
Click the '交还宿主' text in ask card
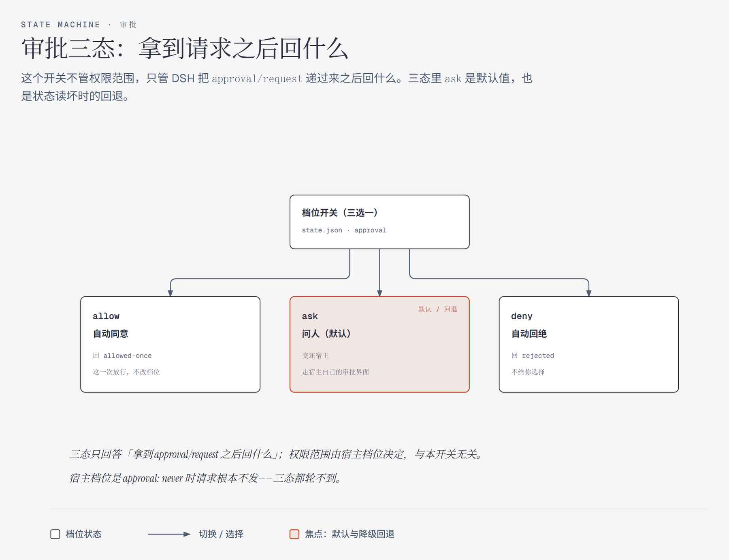pyautogui.click(x=315, y=356)
